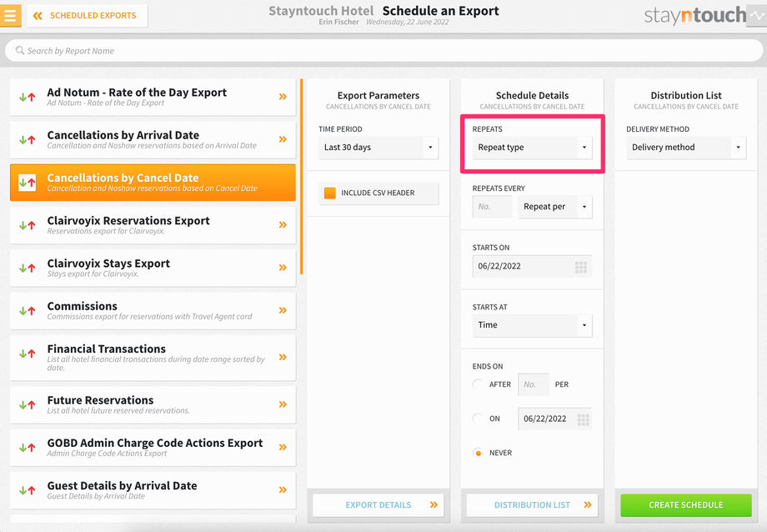This screenshot has height=532, width=767.
Task: Open the Commissions chevron
Action: 283,310
